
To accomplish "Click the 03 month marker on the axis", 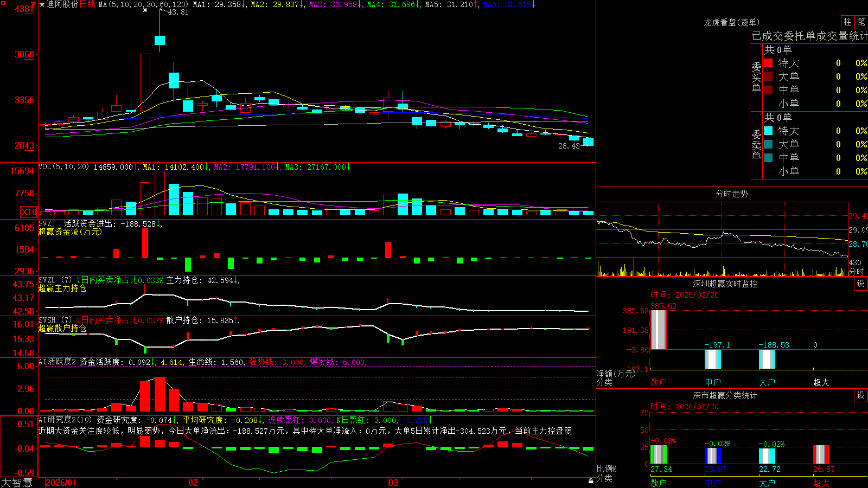I will tap(393, 483).
